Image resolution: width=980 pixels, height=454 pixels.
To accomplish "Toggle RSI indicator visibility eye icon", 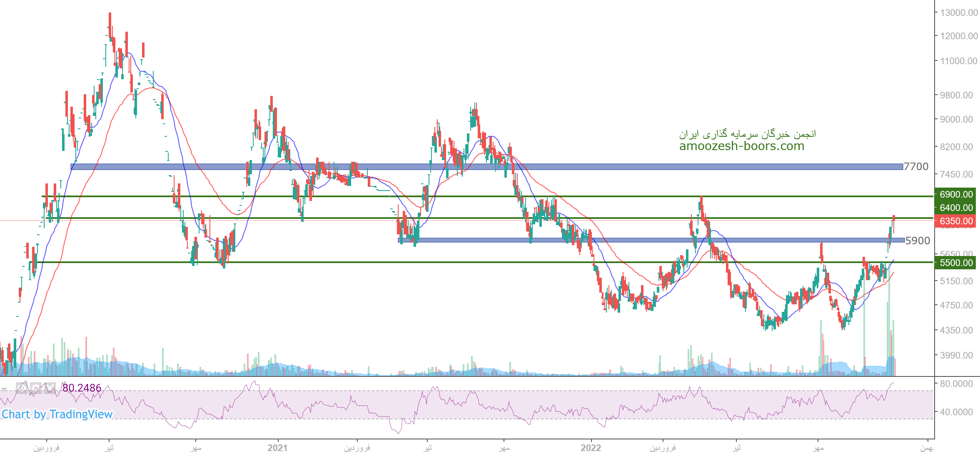I will pyautogui.click(x=22, y=388).
